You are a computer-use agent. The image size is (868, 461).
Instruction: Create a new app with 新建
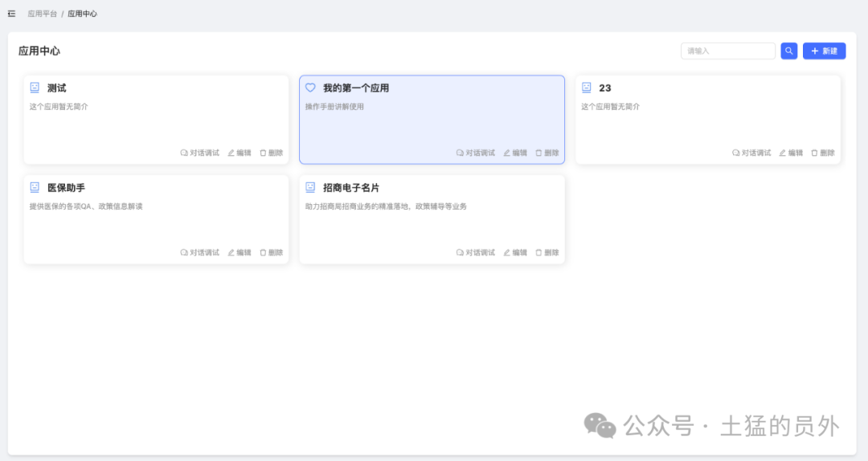[824, 51]
